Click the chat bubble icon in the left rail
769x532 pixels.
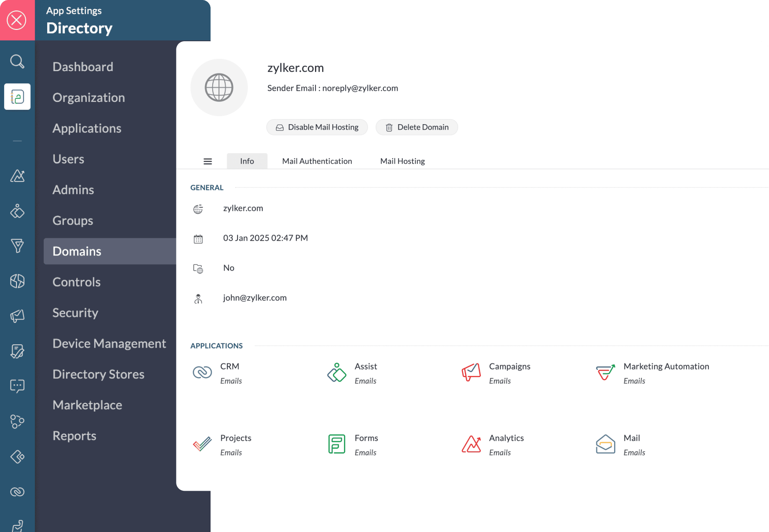click(x=17, y=386)
